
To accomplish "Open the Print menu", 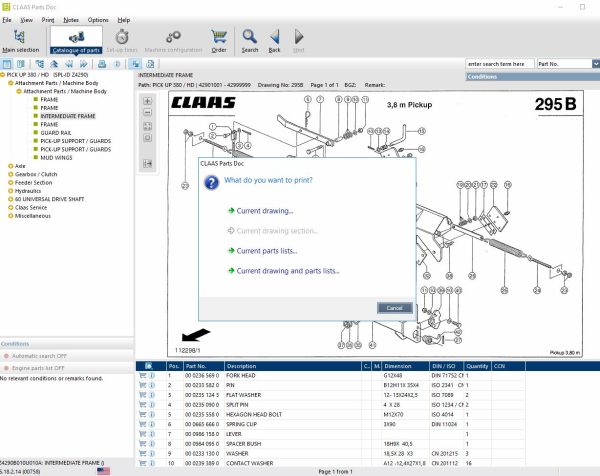I will 48,20.
